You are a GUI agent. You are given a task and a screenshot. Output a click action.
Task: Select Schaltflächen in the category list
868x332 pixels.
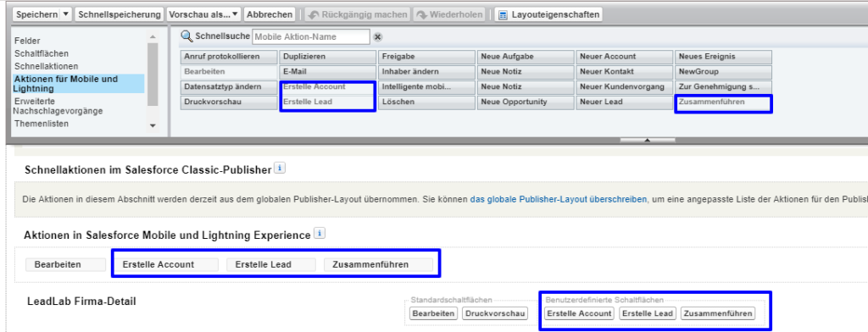pos(42,53)
